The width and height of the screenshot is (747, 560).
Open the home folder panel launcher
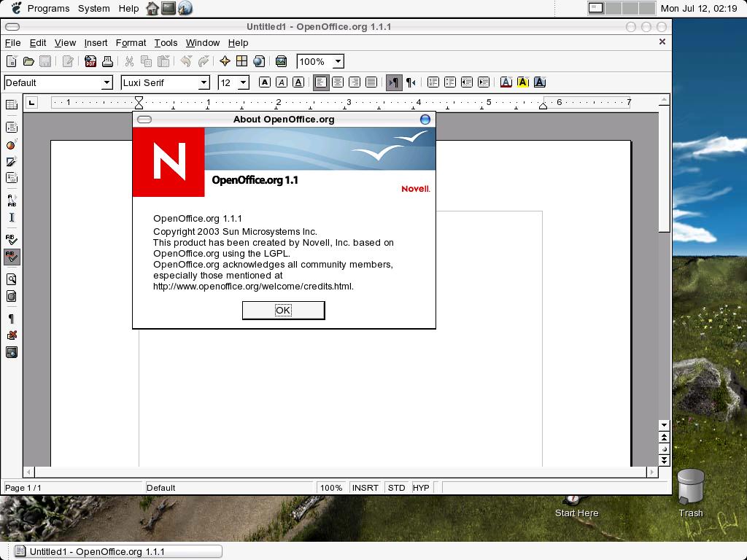click(152, 8)
